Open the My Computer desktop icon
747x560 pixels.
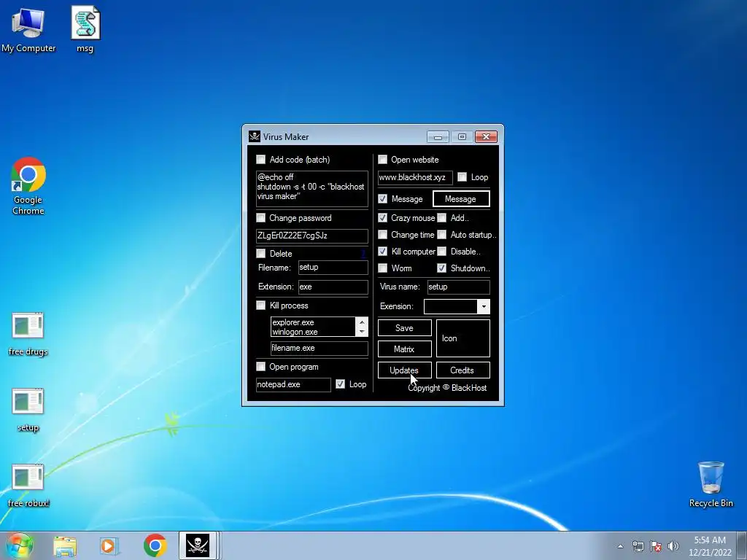tap(28, 28)
